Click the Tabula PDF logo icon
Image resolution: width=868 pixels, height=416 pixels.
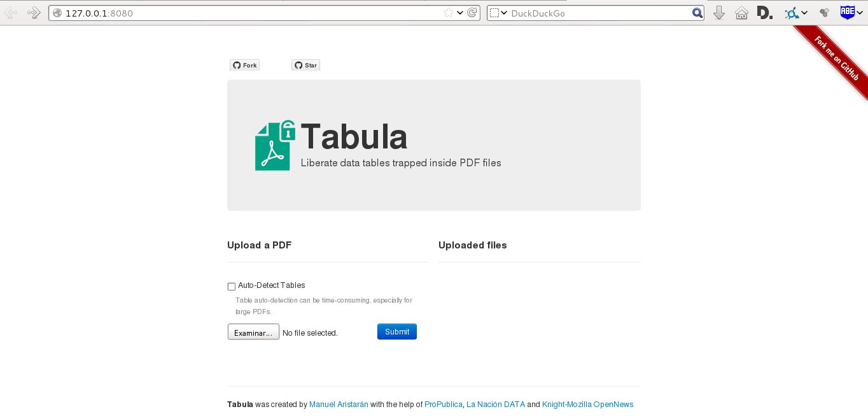(275, 145)
